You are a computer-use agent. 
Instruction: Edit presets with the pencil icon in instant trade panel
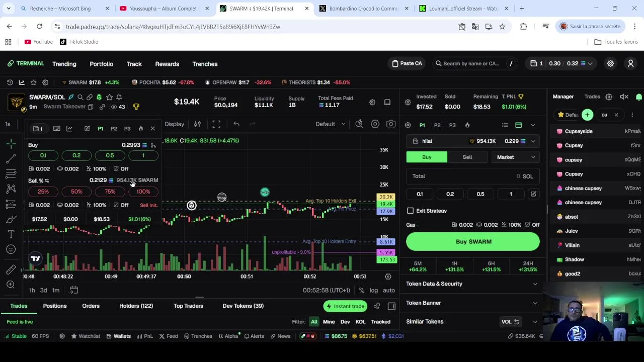(x=87, y=129)
